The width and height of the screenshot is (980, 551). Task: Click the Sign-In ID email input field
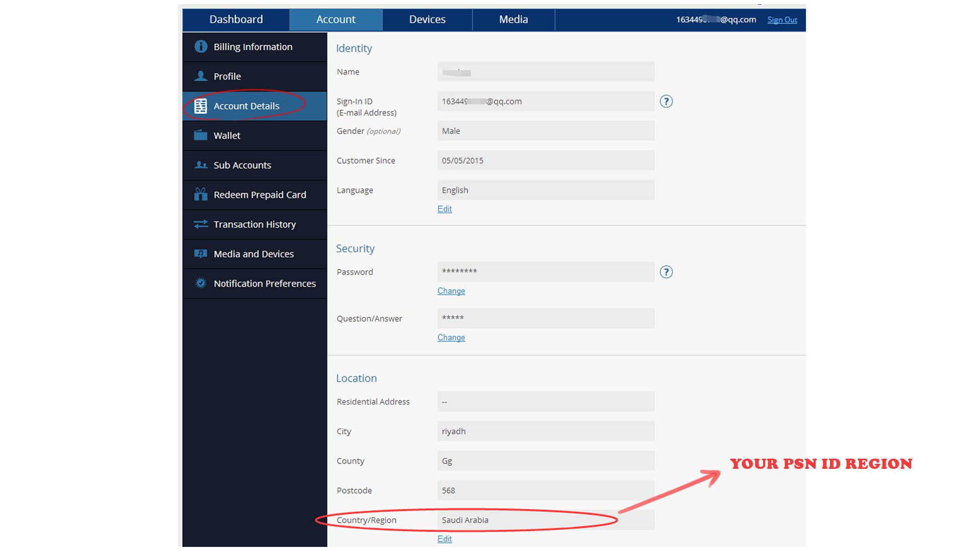click(x=546, y=101)
